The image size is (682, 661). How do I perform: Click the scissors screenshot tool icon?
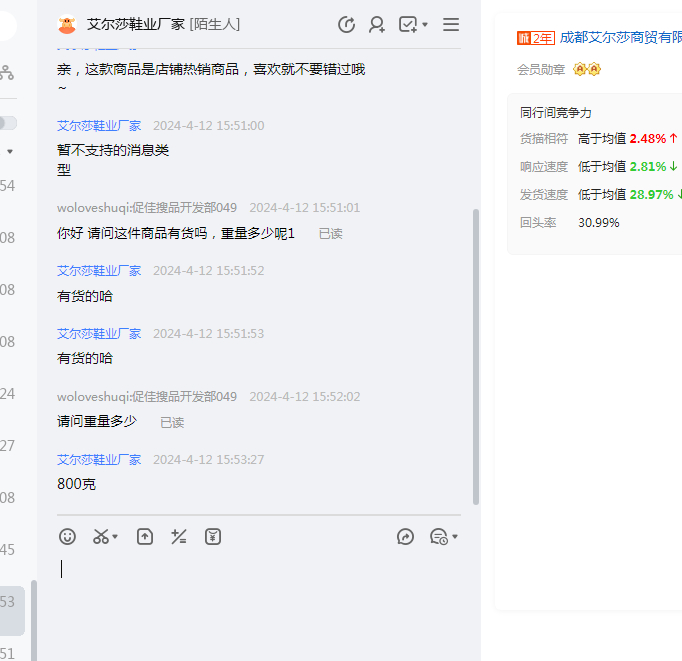(100, 537)
